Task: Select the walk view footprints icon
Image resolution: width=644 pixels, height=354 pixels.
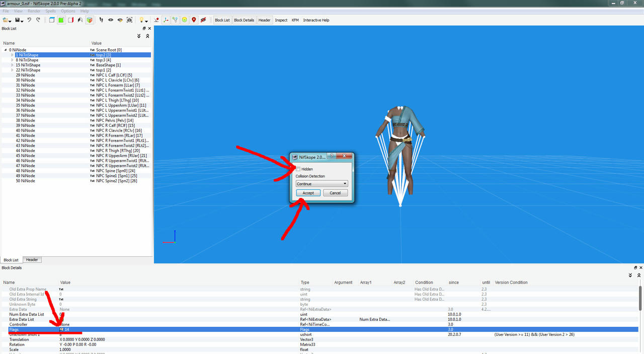Action: 101,20
